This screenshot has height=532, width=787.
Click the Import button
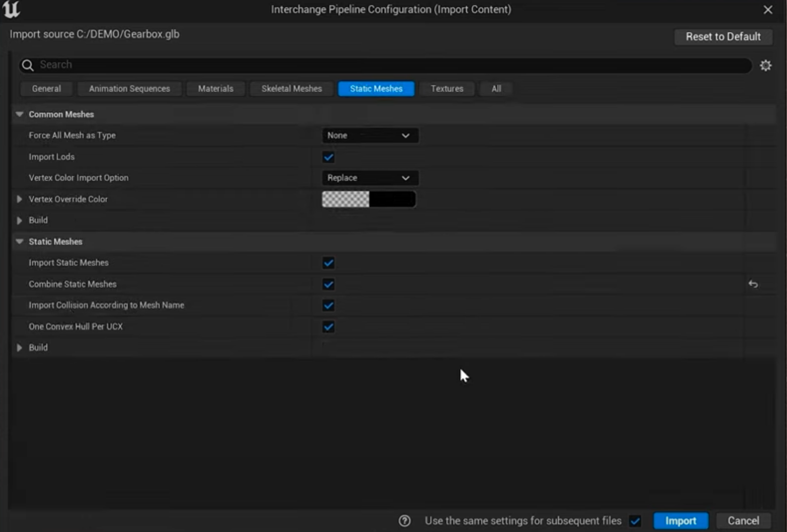pyautogui.click(x=681, y=521)
